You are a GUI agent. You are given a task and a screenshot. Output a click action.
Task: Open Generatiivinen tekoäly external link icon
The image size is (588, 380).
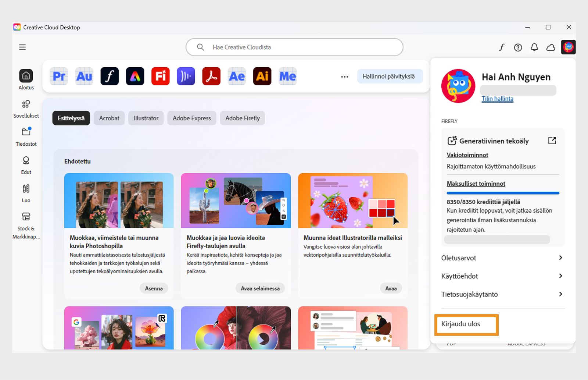[x=552, y=141]
